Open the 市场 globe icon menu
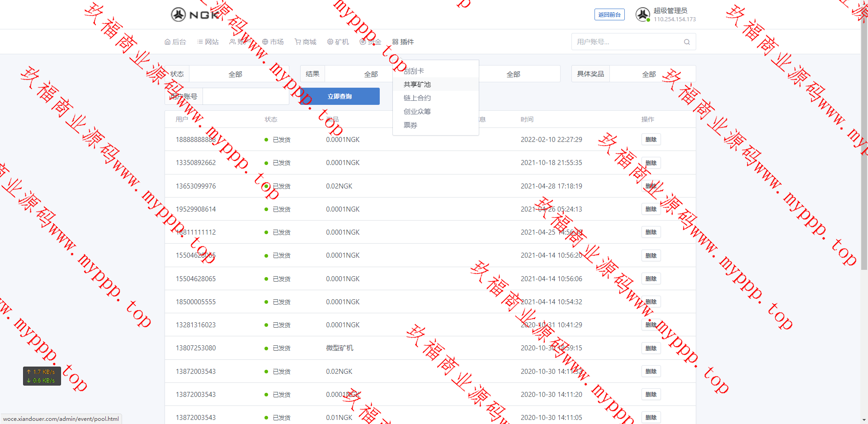Viewport: 868px width, 424px height. click(x=273, y=42)
